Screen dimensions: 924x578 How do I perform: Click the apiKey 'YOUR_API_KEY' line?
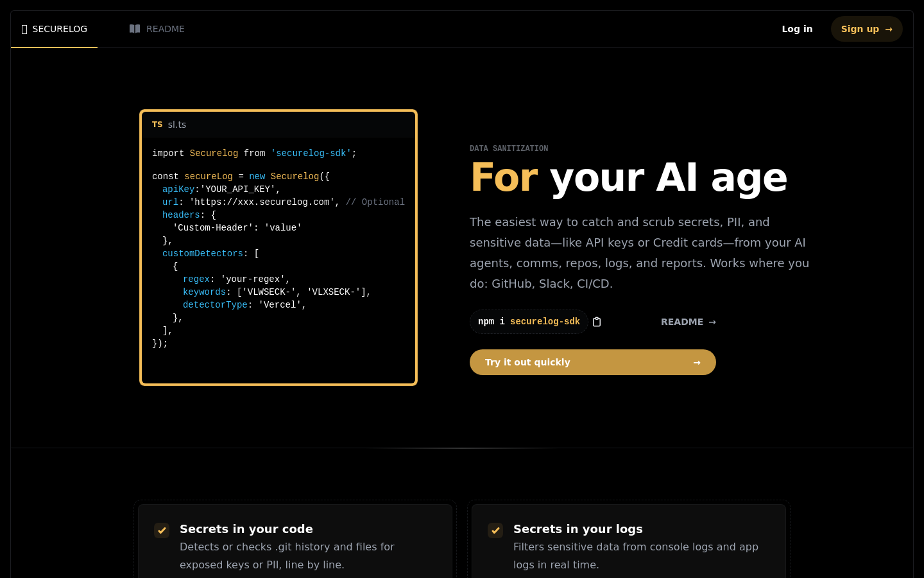coord(221,189)
